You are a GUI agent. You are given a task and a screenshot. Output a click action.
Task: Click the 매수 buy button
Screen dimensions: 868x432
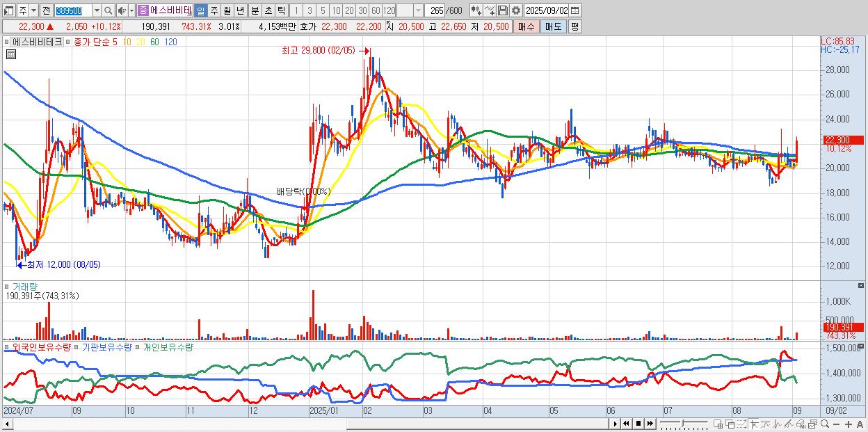pyautogui.click(x=526, y=26)
